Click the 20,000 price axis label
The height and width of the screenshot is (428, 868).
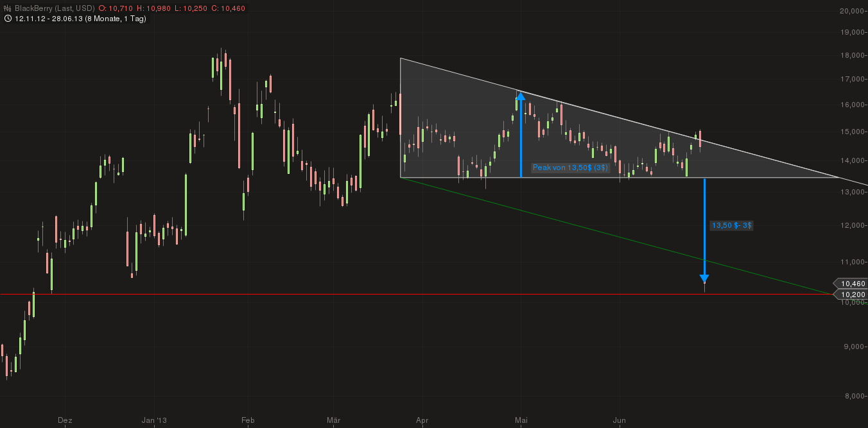click(x=853, y=11)
